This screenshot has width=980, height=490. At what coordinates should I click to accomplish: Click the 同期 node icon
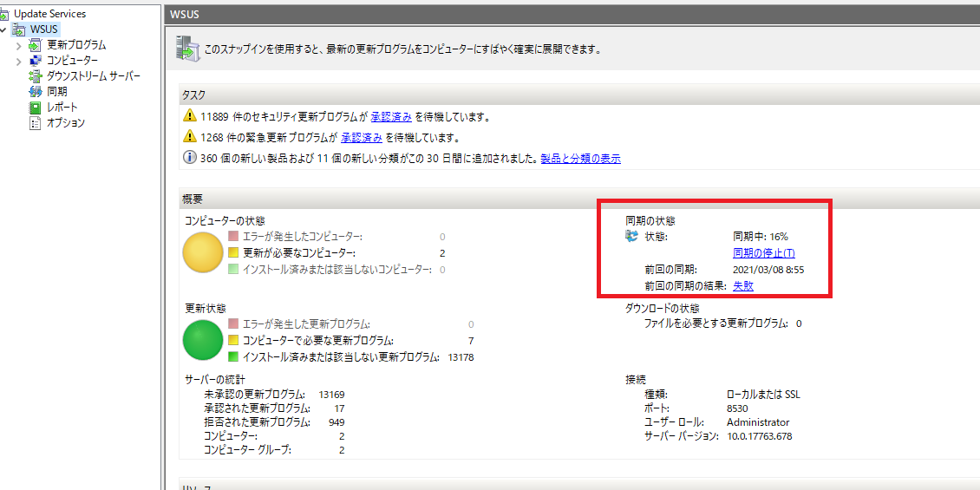[x=35, y=92]
